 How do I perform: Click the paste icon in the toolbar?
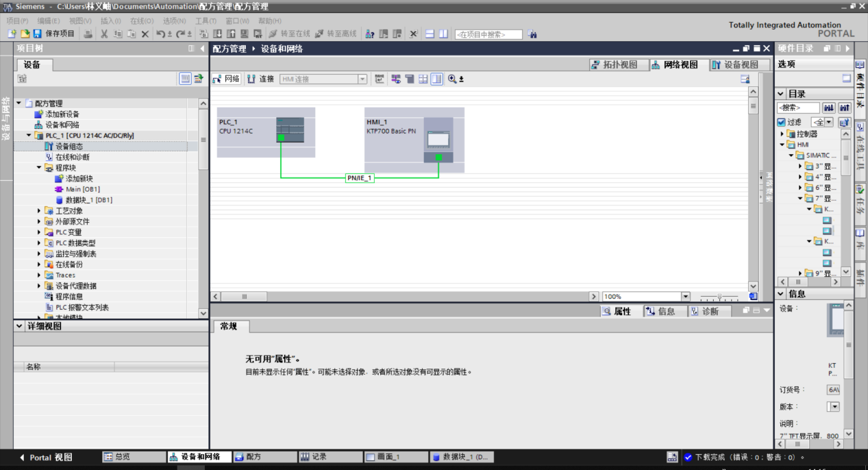[x=131, y=34]
